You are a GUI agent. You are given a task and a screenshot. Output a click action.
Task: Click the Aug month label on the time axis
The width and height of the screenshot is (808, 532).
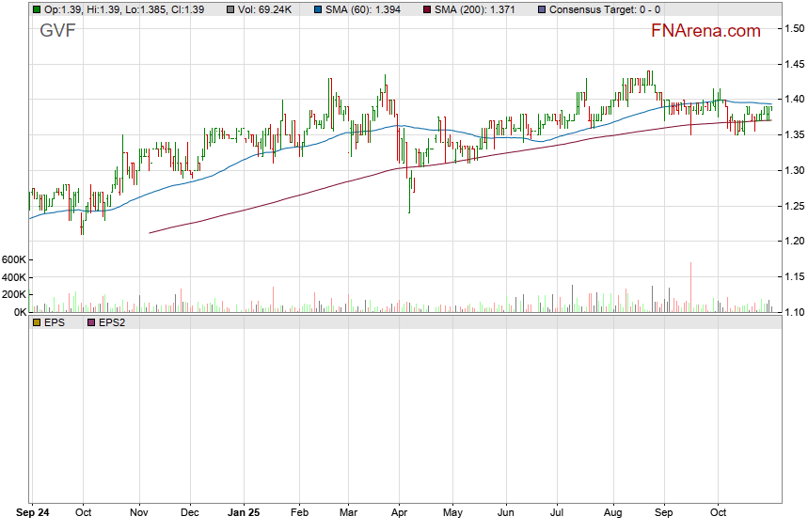[x=612, y=514]
